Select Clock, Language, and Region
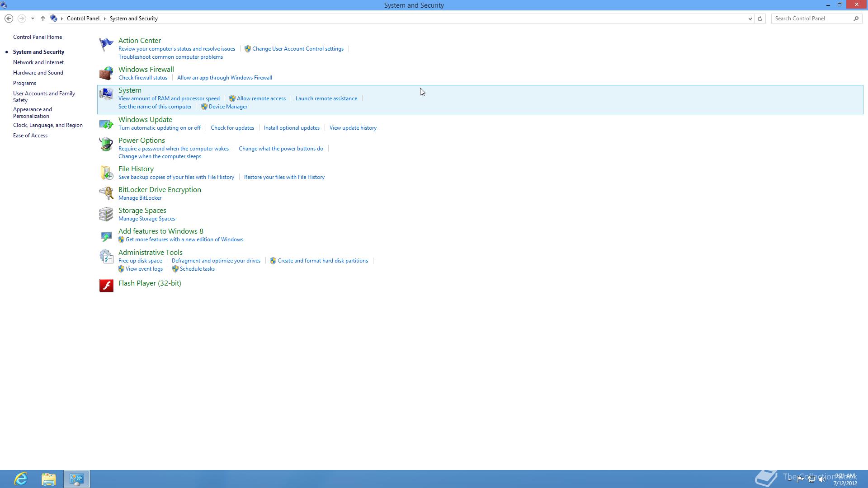Viewport: 868px width, 488px height. tap(48, 125)
